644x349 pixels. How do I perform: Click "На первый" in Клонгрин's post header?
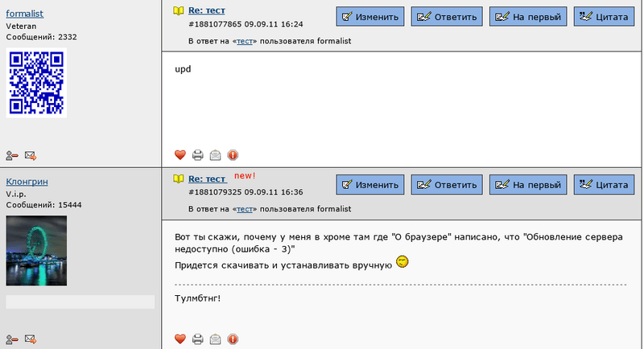[526, 184]
